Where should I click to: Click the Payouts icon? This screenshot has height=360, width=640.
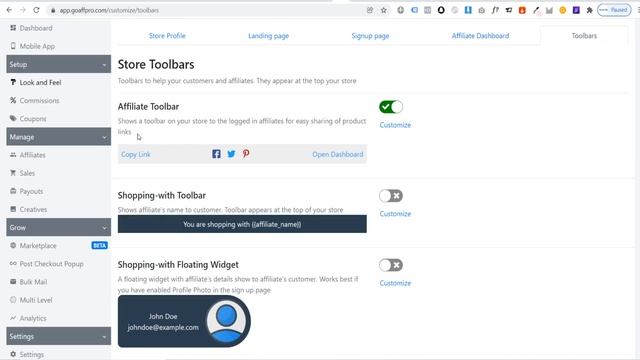pyautogui.click(x=13, y=191)
